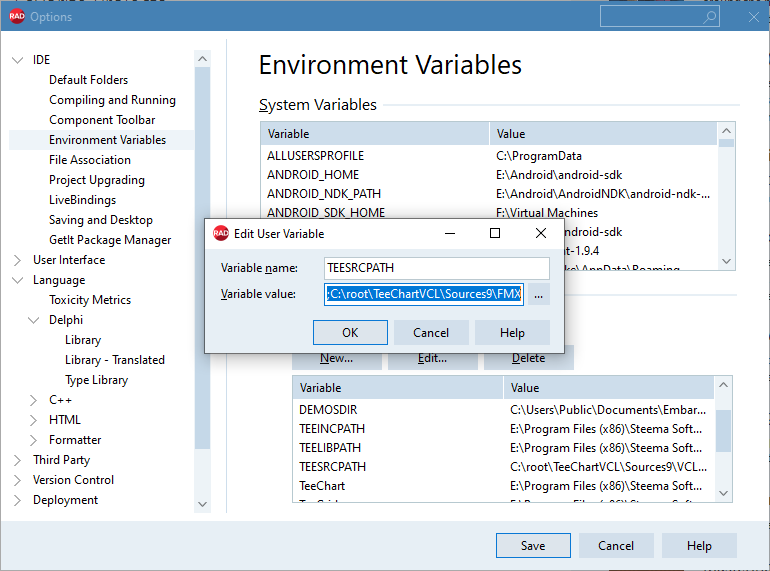Screen dimensions: 770x571
Task: Open Delphi Library settings
Action: [83, 340]
